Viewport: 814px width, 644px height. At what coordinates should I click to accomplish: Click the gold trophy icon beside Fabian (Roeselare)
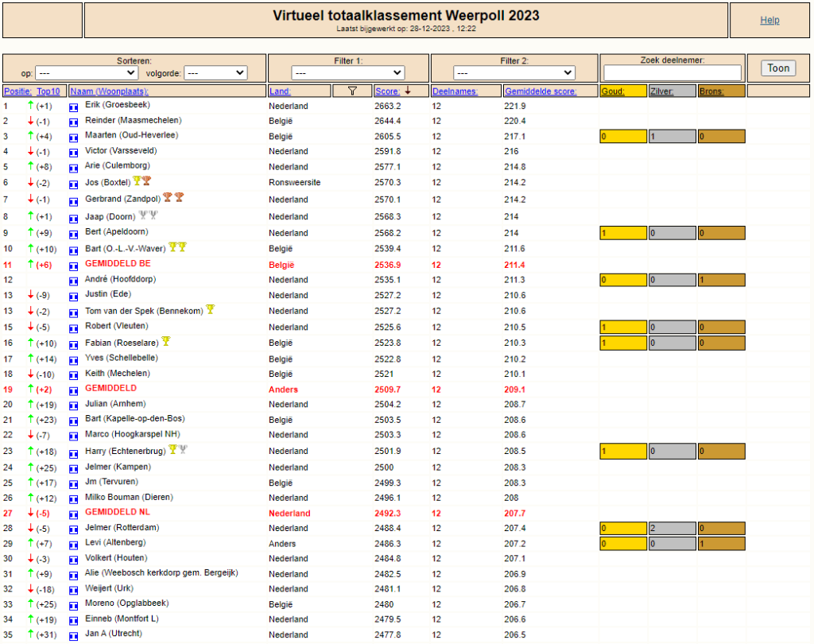tap(166, 341)
